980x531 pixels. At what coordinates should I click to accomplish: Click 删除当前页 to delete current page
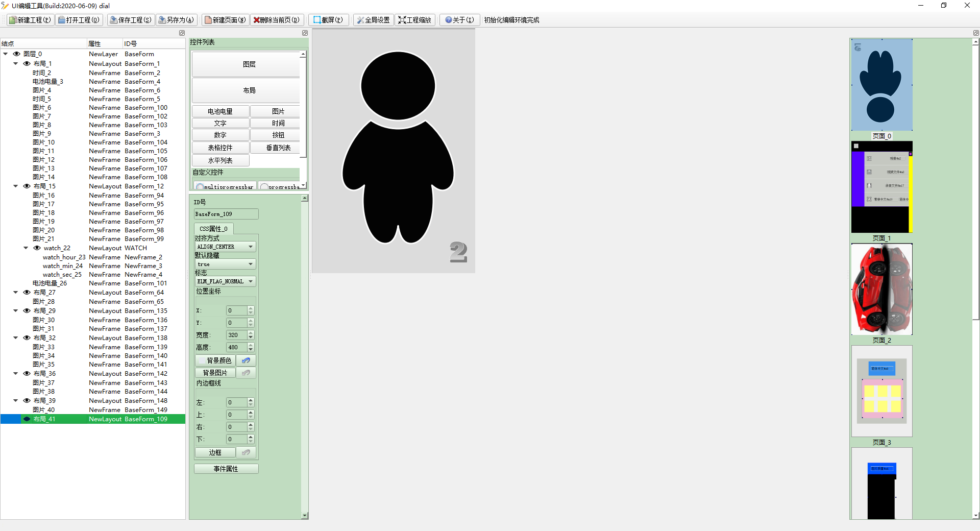(x=277, y=20)
